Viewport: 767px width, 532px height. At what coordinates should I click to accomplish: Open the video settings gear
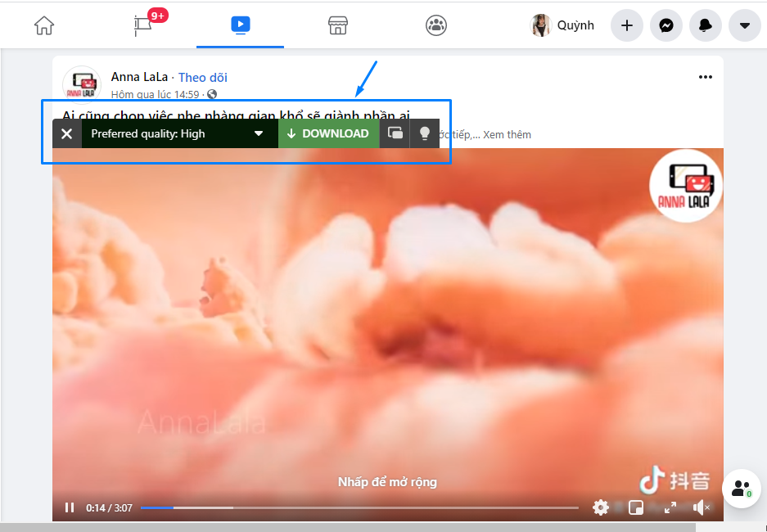[x=601, y=507]
